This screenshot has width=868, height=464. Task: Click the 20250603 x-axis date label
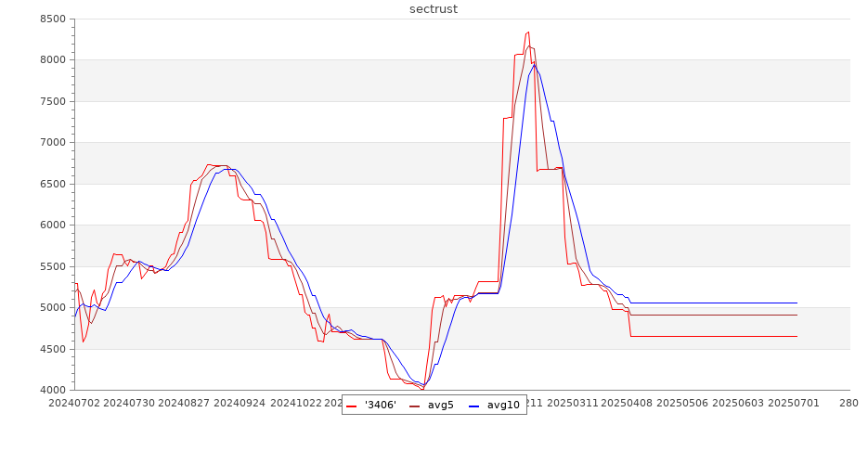(737, 404)
